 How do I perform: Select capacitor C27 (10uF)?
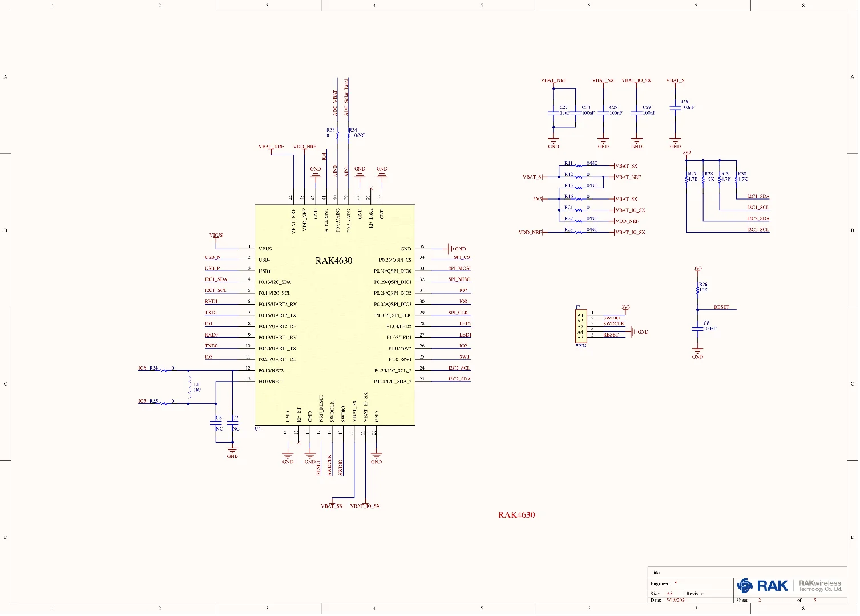click(553, 113)
